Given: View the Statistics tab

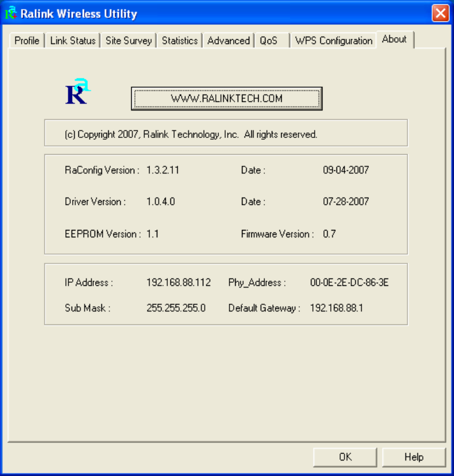Looking at the screenshot, I should pos(180,40).
